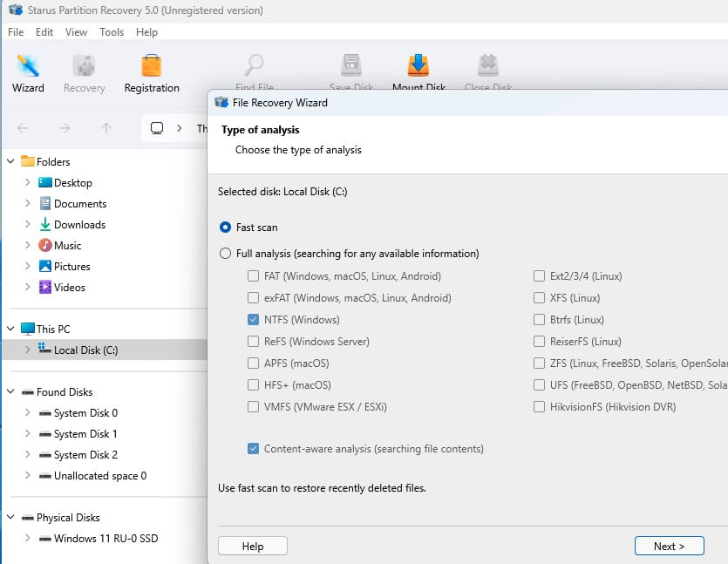Viewport: 728px width, 564px height.
Task: Select the Desktop folder icon
Action: (x=45, y=182)
